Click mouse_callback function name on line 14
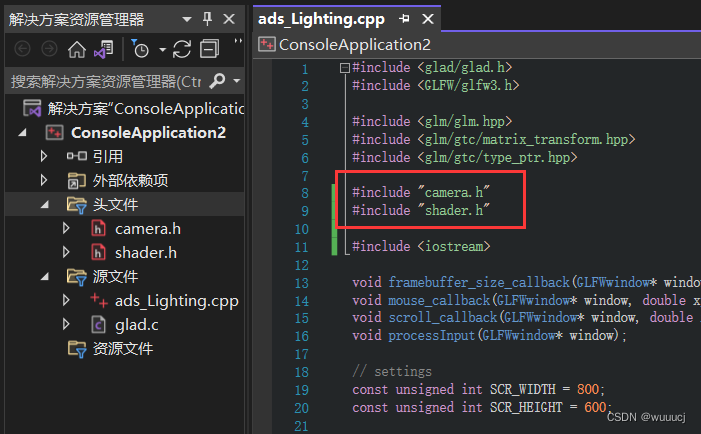 click(439, 300)
